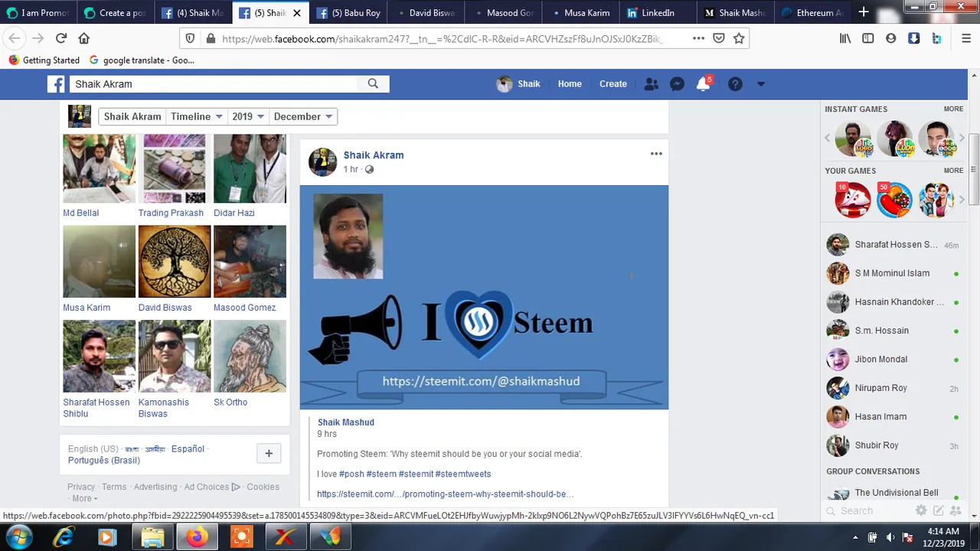Open the Quick Help question icon
The height and width of the screenshot is (551, 980).
(735, 84)
